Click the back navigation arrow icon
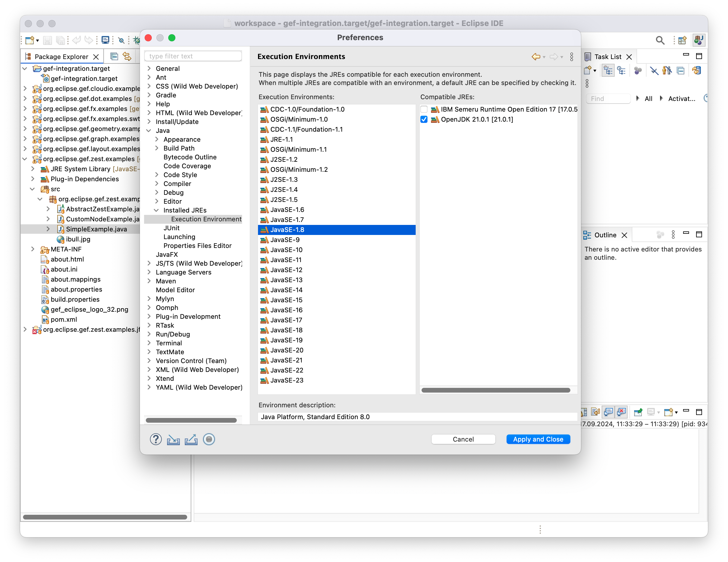Viewport: 728px width, 562px height. 536,57
